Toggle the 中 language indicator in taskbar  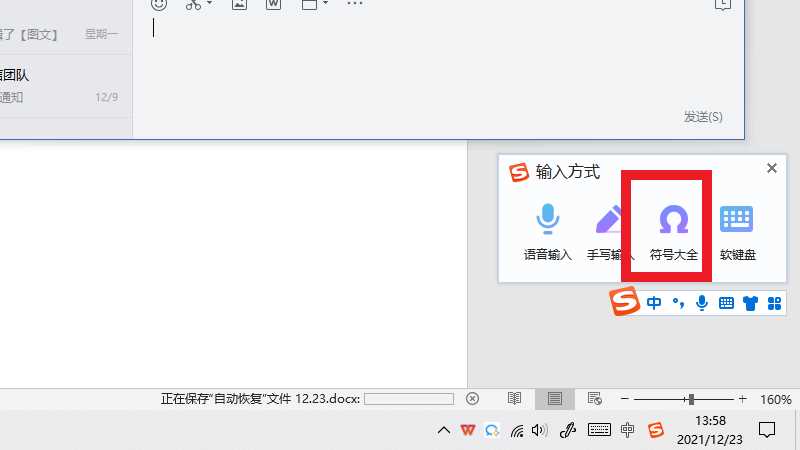pos(628,430)
